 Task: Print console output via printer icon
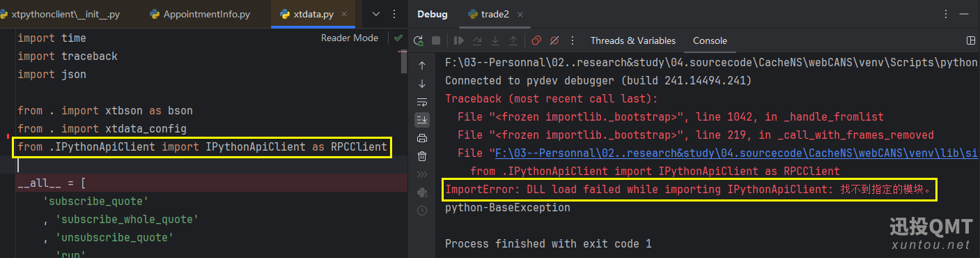422,138
